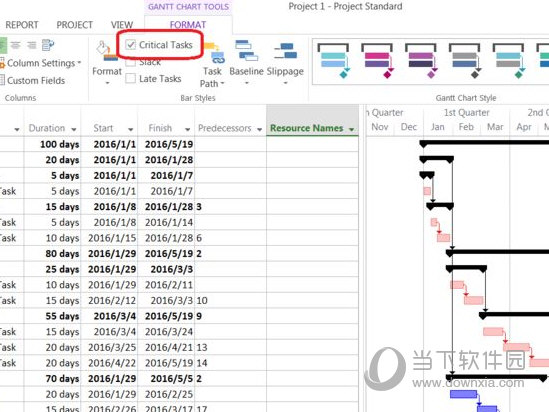The image size is (549, 412).
Task: Click the Feb month in the timescale
Action: [466, 127]
